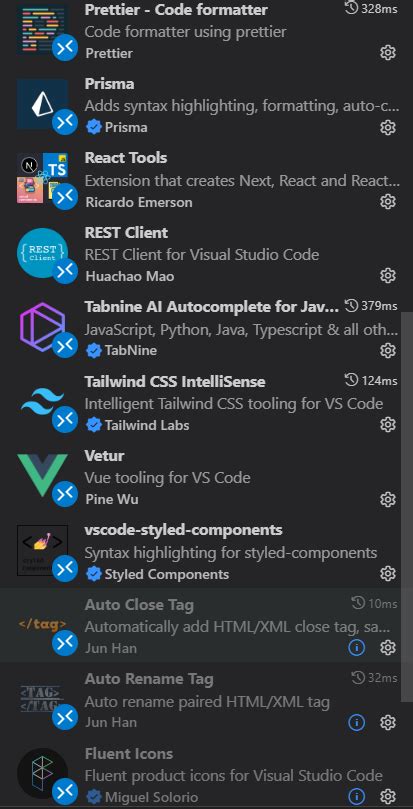This screenshot has width=413, height=809.
Task: Open manage gear for Vetur
Action: point(388,499)
